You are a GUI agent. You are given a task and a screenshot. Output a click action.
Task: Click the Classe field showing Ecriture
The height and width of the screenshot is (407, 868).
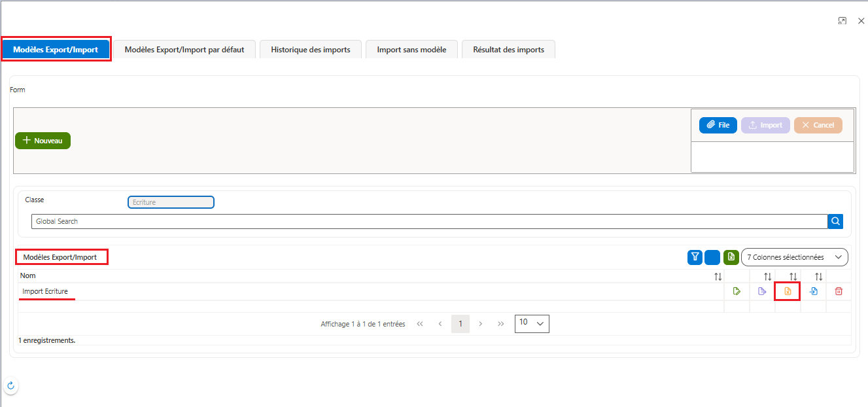171,203
